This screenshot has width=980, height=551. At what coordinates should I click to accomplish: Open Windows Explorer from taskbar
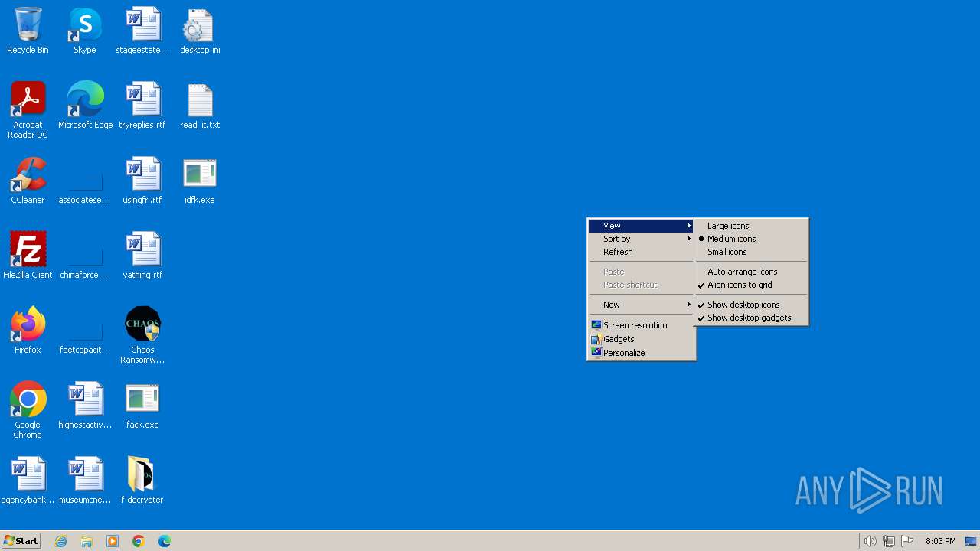pyautogui.click(x=87, y=541)
